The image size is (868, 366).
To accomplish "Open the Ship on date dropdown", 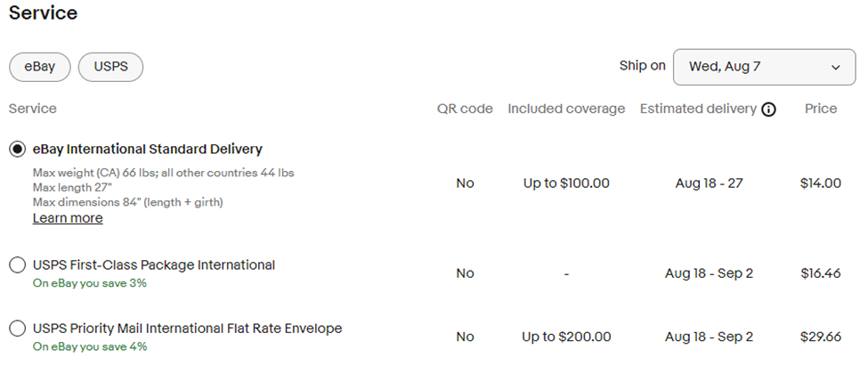I will (x=764, y=67).
